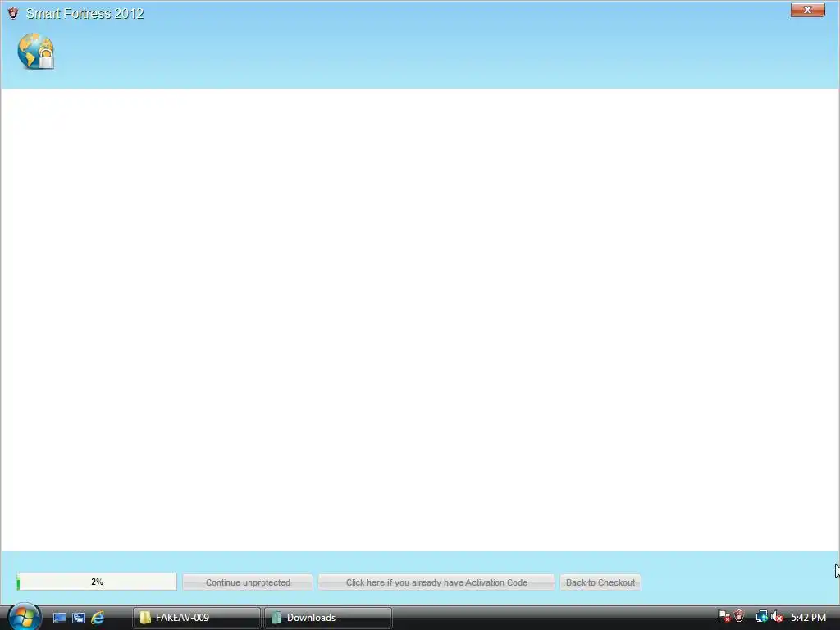Open the network connection tray icon

[761, 617]
